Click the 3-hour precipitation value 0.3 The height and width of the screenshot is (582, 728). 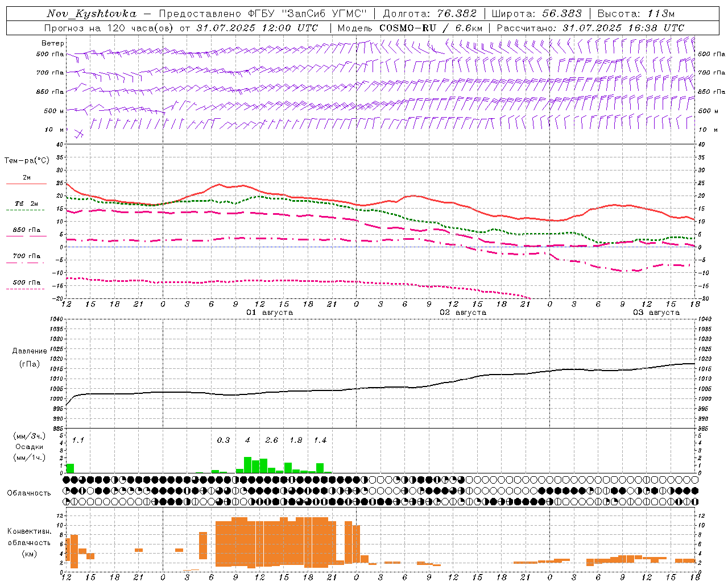click(224, 440)
